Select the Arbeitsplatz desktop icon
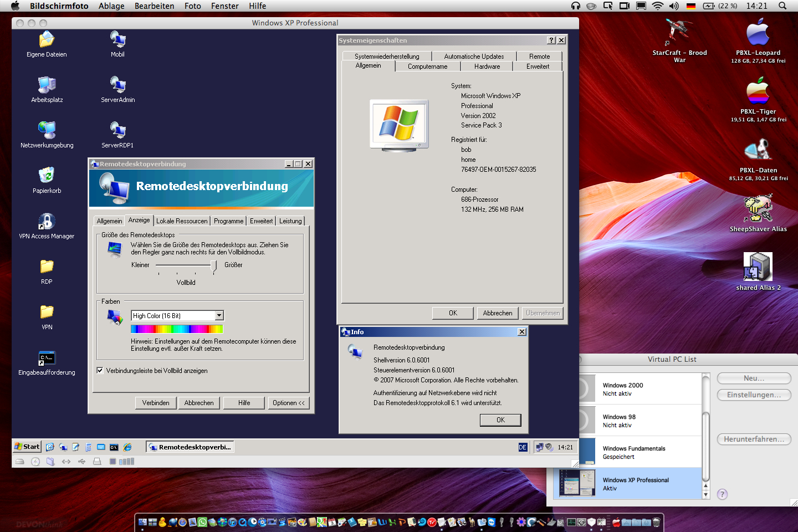Image resolution: width=798 pixels, height=532 pixels. (47, 90)
